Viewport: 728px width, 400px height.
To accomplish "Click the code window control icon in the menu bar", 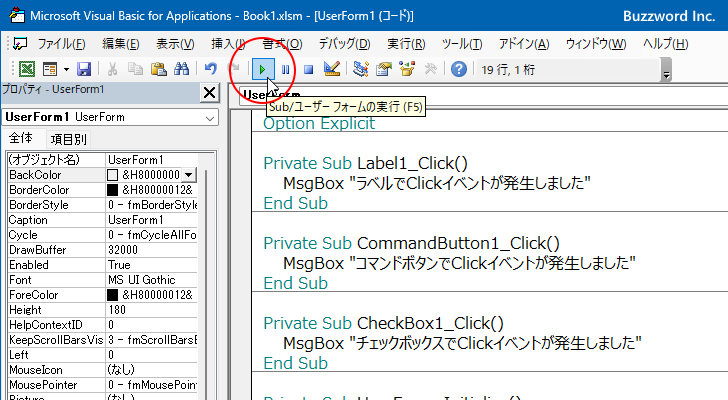I will pos(20,44).
